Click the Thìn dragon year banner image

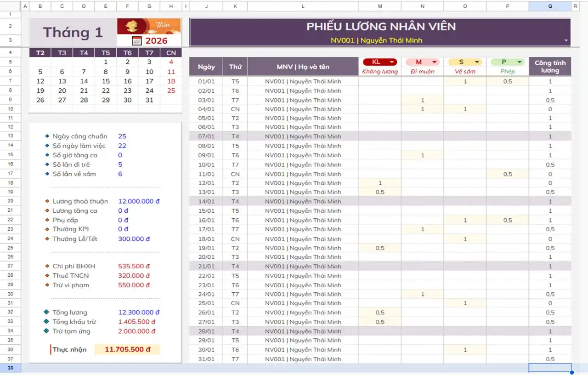(149, 26)
